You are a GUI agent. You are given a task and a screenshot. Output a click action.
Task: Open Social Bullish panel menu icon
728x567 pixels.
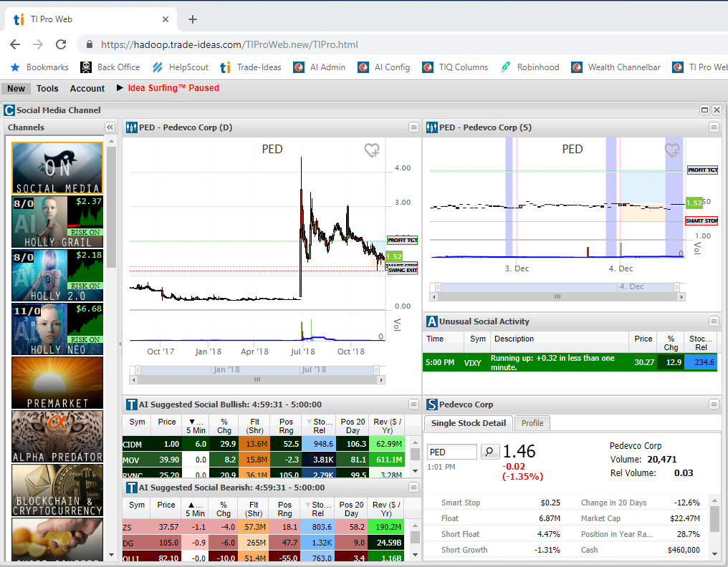pyautogui.click(x=413, y=404)
